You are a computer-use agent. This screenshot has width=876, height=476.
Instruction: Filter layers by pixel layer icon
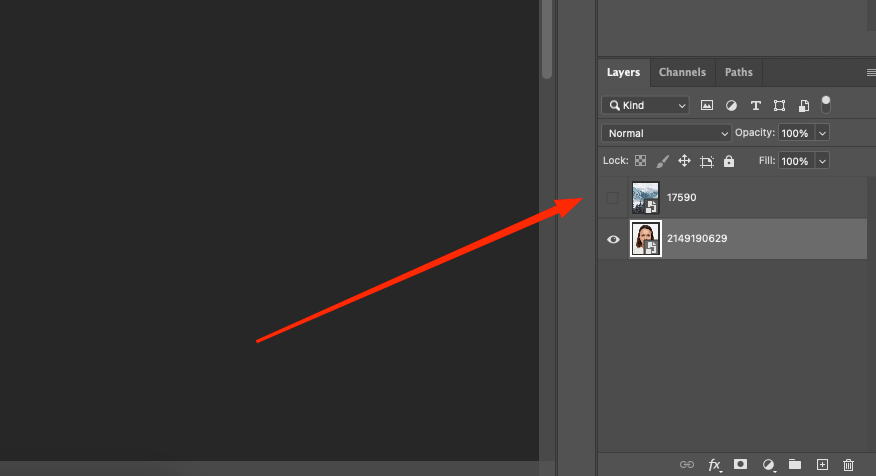[707, 105]
